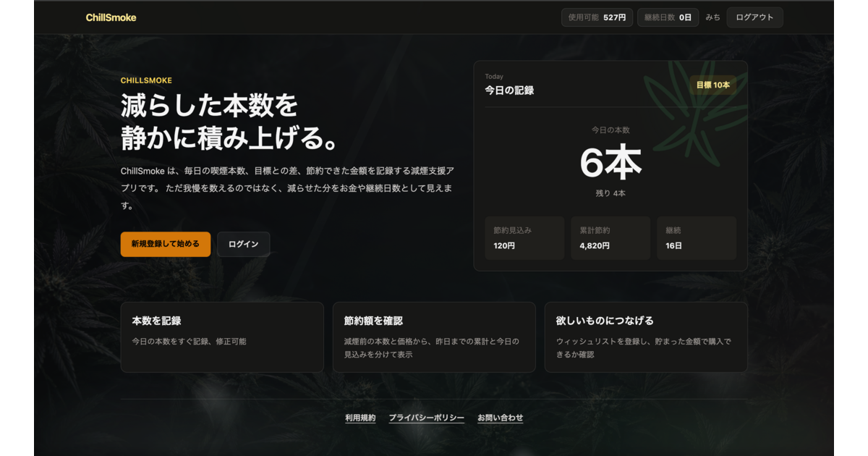Open the 本数を記録 feature card
This screenshot has height=456, width=868.
[x=222, y=337]
